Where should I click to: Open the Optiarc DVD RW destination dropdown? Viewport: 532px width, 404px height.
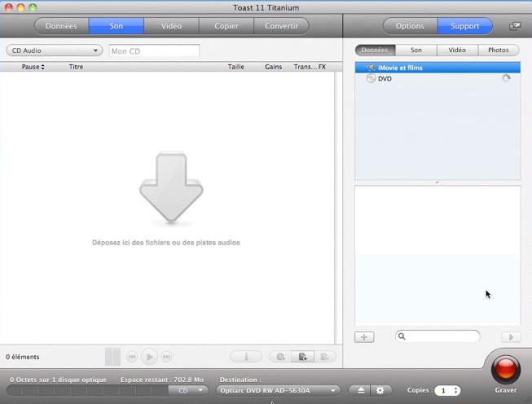pos(278,390)
